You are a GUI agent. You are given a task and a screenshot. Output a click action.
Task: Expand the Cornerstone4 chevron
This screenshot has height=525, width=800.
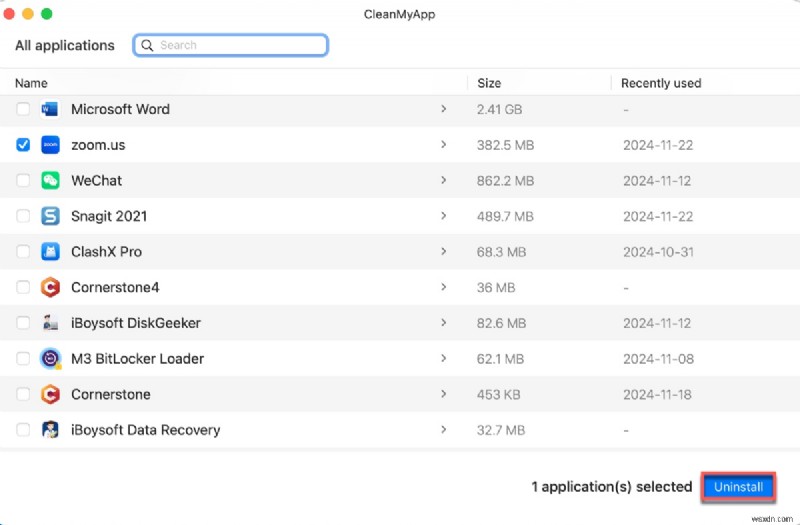443,287
